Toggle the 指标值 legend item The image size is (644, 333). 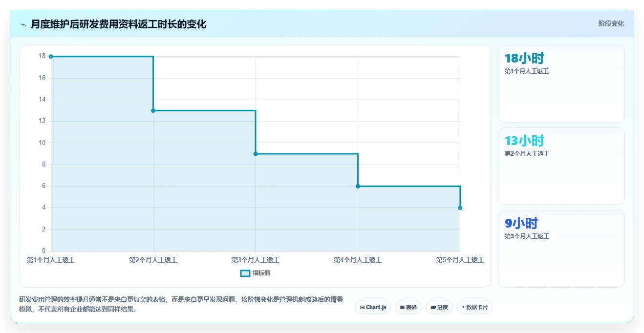click(x=255, y=273)
